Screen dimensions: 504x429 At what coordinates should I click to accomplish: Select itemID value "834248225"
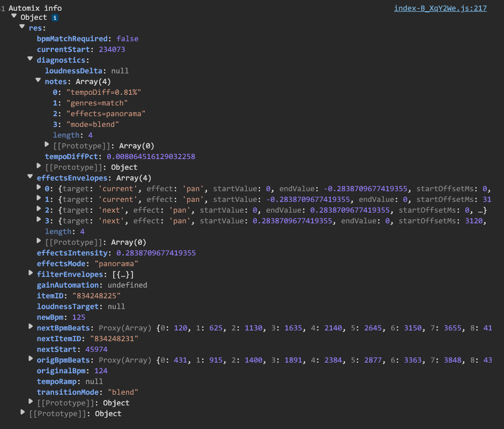click(x=97, y=296)
